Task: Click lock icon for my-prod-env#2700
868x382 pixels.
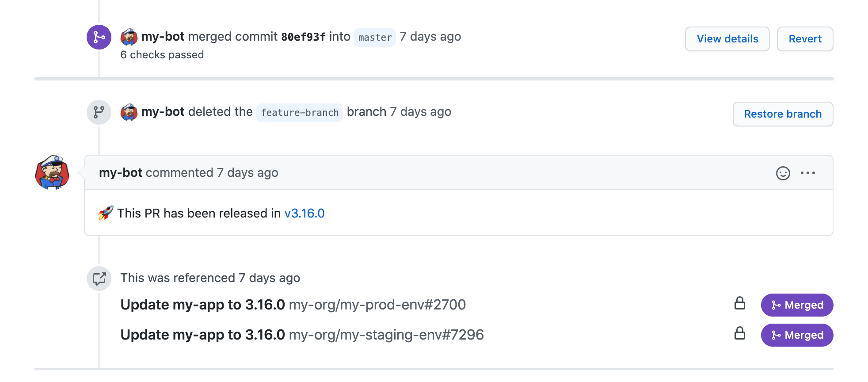Action: 739,303
